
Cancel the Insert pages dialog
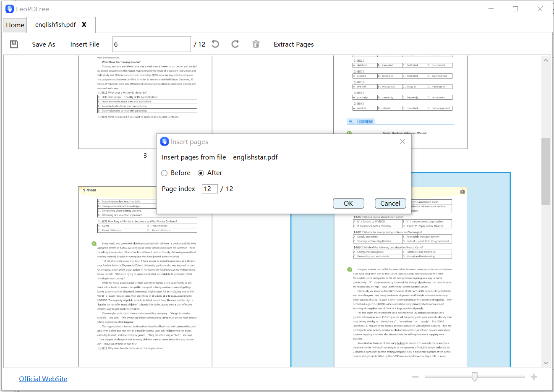coord(390,203)
